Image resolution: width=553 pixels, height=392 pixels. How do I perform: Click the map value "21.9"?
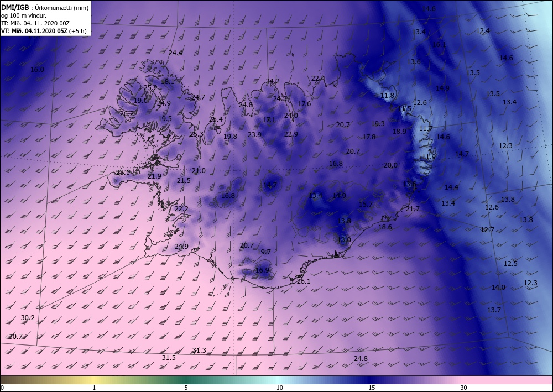click(x=154, y=176)
